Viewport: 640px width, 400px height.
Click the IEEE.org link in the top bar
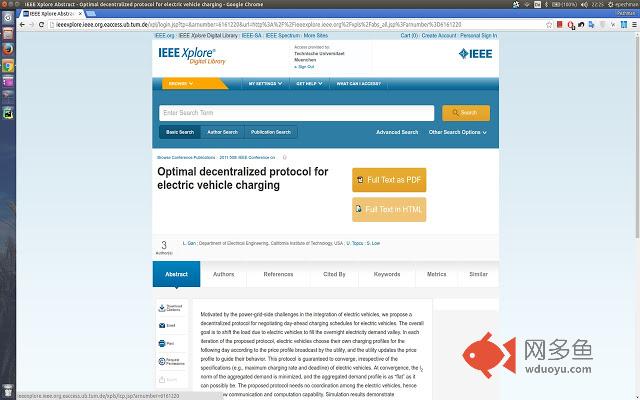pyautogui.click(x=164, y=36)
